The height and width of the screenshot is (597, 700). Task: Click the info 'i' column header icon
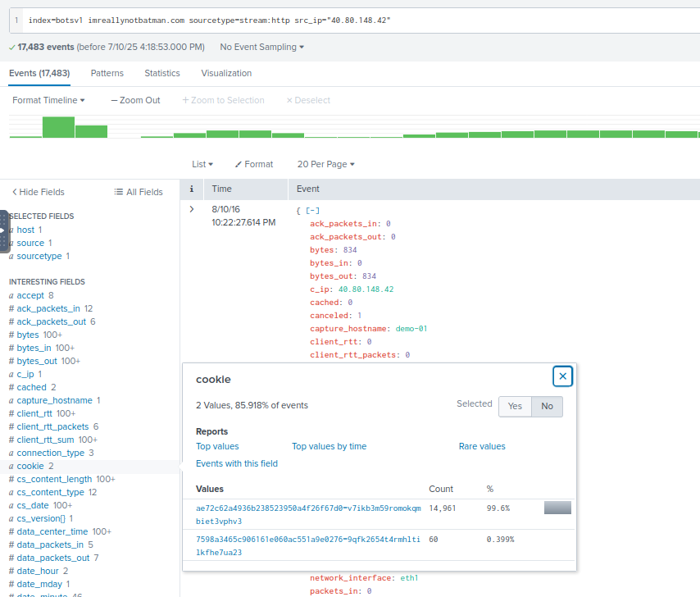(x=192, y=189)
